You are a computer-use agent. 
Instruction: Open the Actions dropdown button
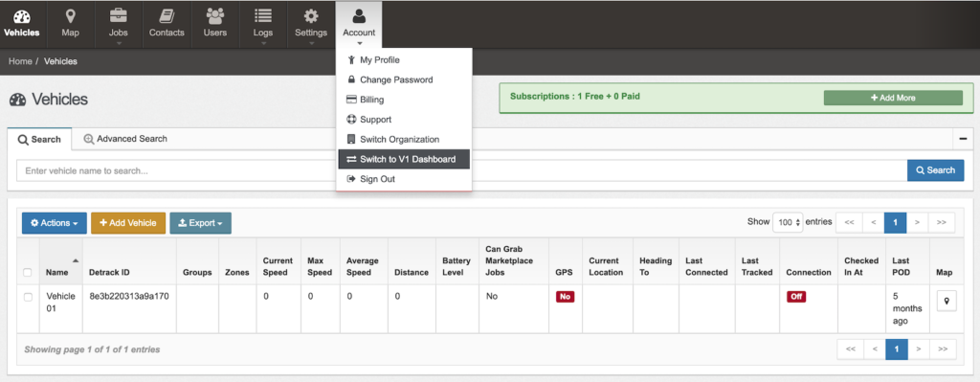click(x=55, y=223)
